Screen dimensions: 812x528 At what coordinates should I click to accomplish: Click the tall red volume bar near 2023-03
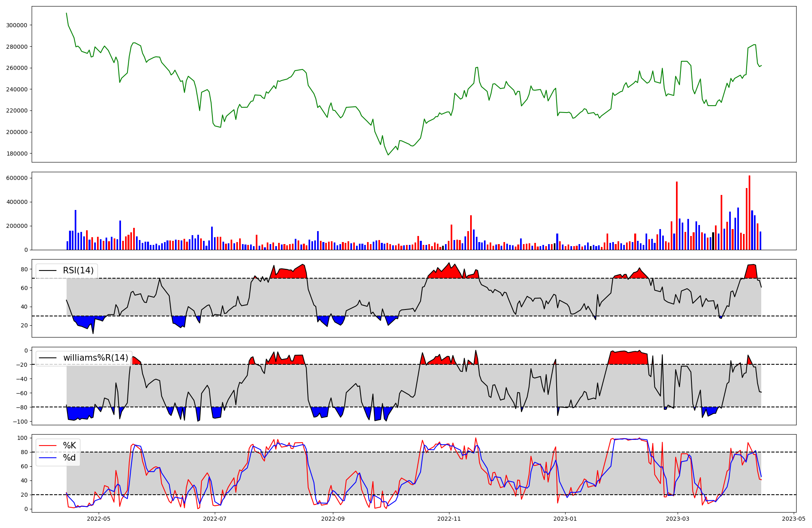pos(677,215)
